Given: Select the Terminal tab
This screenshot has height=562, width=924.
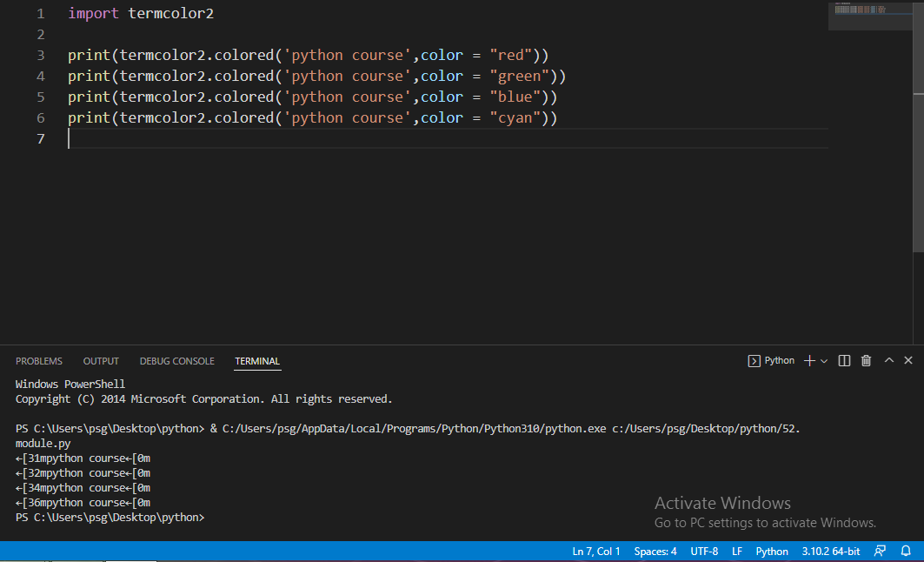Looking at the screenshot, I should (x=257, y=361).
